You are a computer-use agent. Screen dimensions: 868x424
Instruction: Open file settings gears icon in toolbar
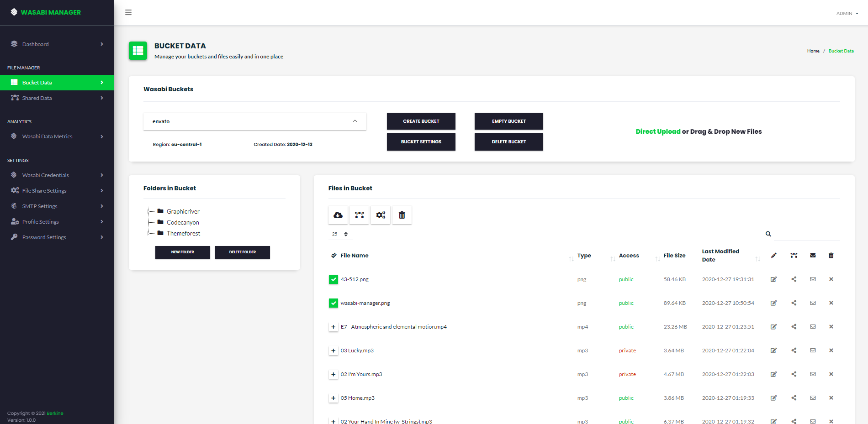pyautogui.click(x=381, y=215)
